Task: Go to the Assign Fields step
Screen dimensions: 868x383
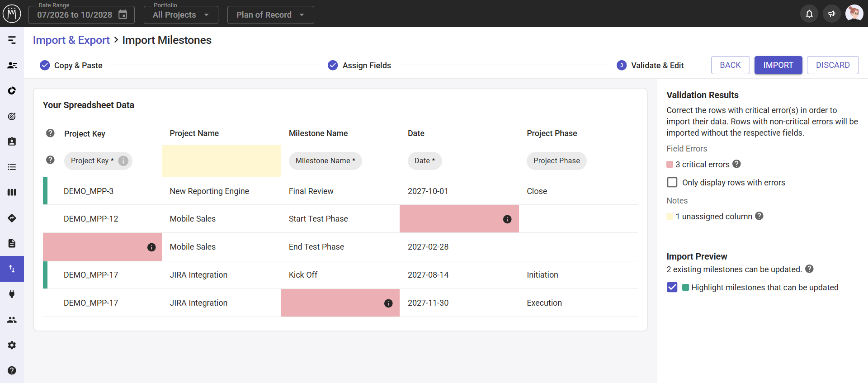Action: (x=359, y=66)
